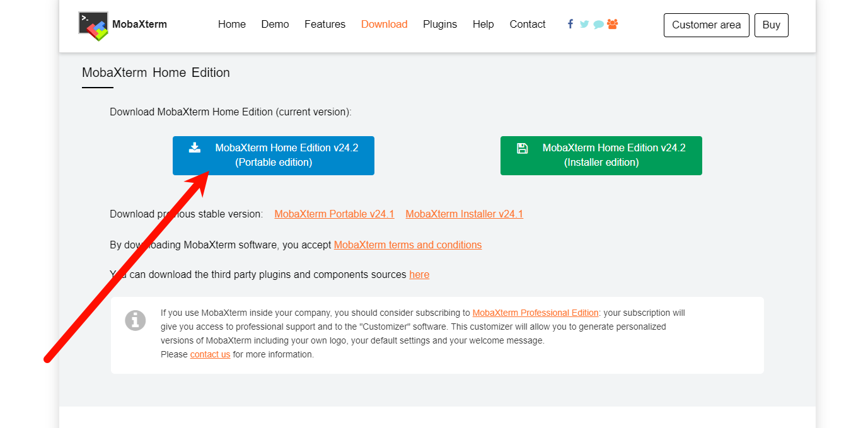This screenshot has width=868, height=428.
Task: Click the 'MobaXterm Home Edition' heading
Action: click(x=156, y=72)
